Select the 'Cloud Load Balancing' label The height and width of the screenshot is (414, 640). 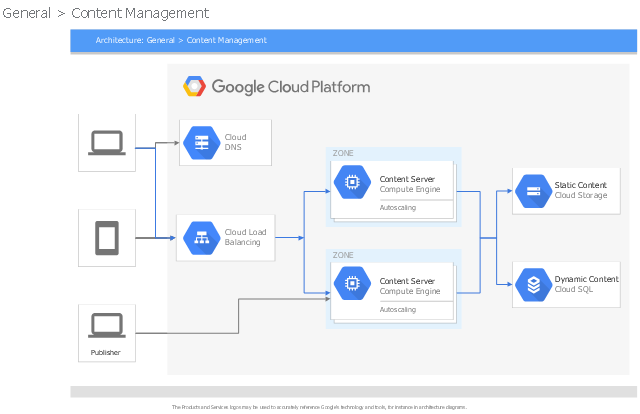245,237
